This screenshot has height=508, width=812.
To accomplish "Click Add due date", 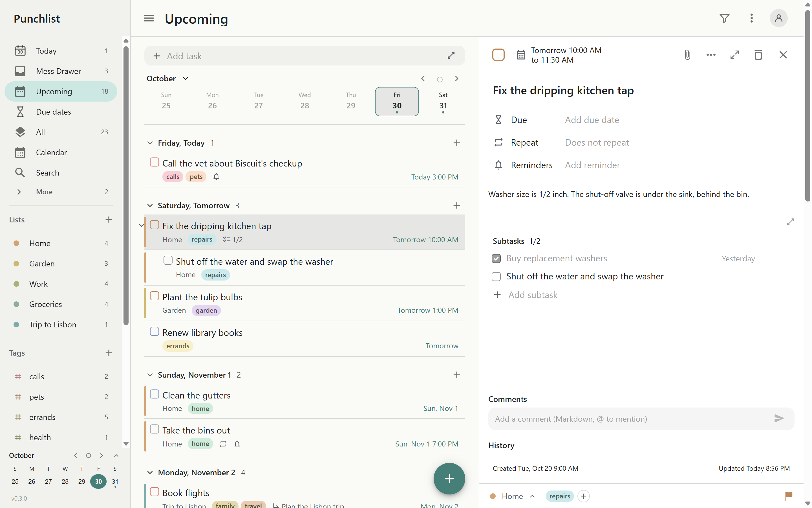I will (592, 120).
